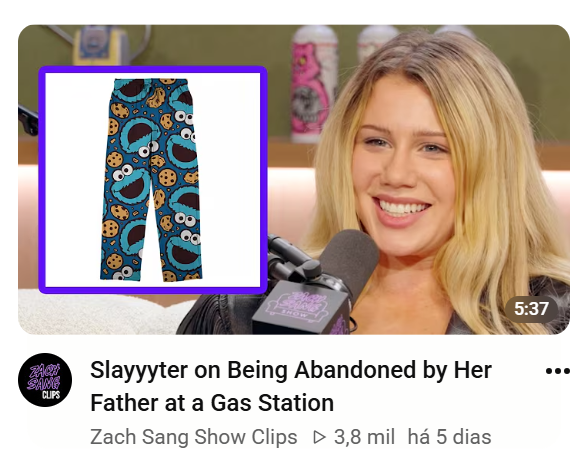Open the Zach Sang Show Clips channel name
This screenshot has width=582, height=466.
coord(194,437)
